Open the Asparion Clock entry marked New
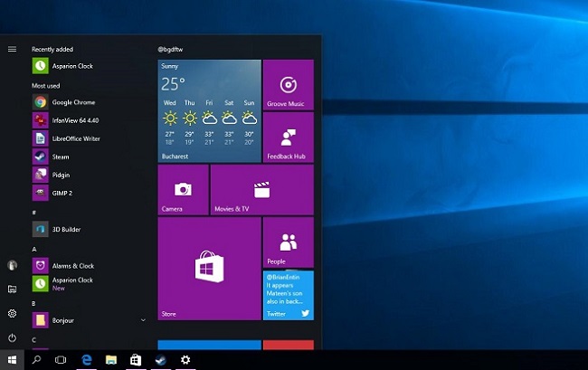The width and height of the screenshot is (588, 370). 88,284
